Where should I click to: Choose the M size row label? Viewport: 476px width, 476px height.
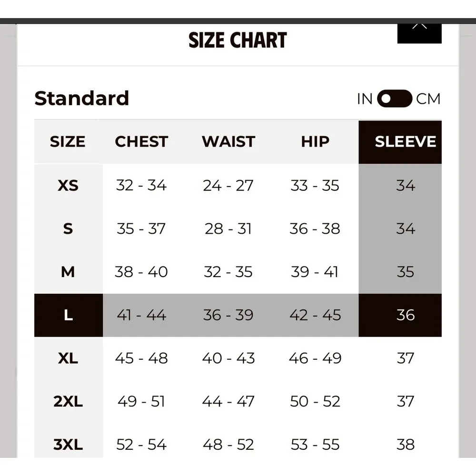(68, 272)
